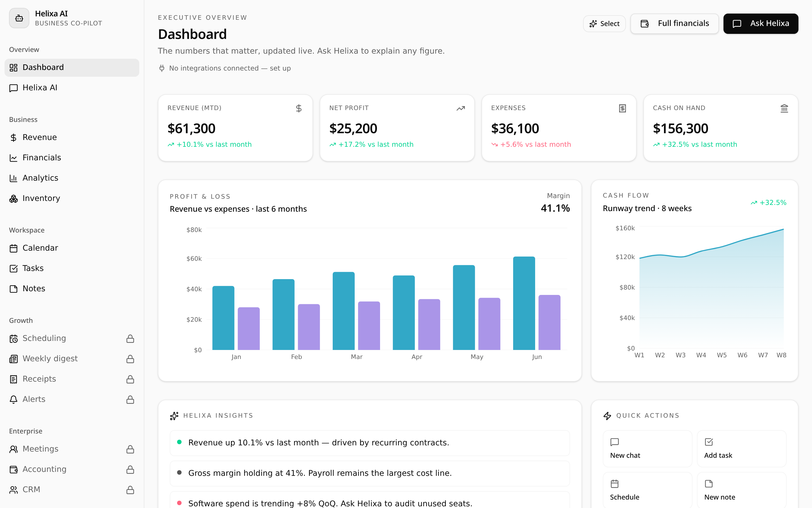Click the lock icon beside Weekly digest

pos(130,359)
